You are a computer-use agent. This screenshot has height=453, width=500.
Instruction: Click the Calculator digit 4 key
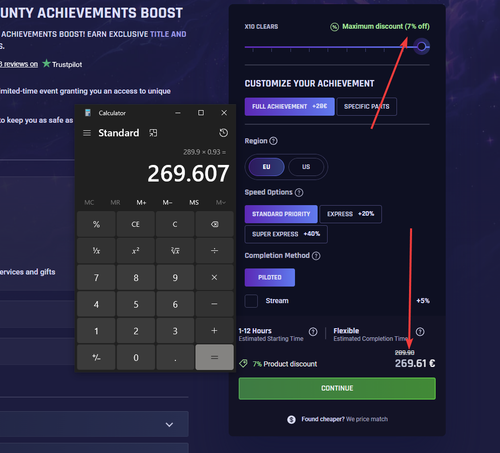(96, 304)
